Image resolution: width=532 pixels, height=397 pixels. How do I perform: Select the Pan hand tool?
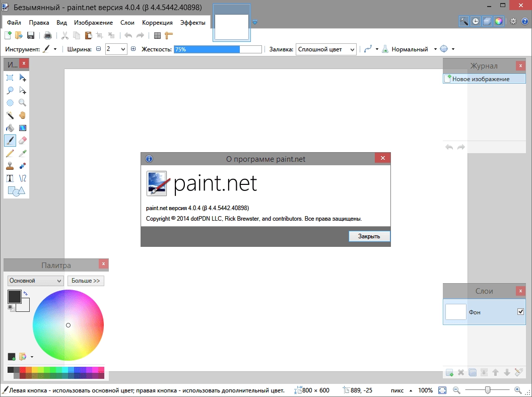(x=22, y=115)
